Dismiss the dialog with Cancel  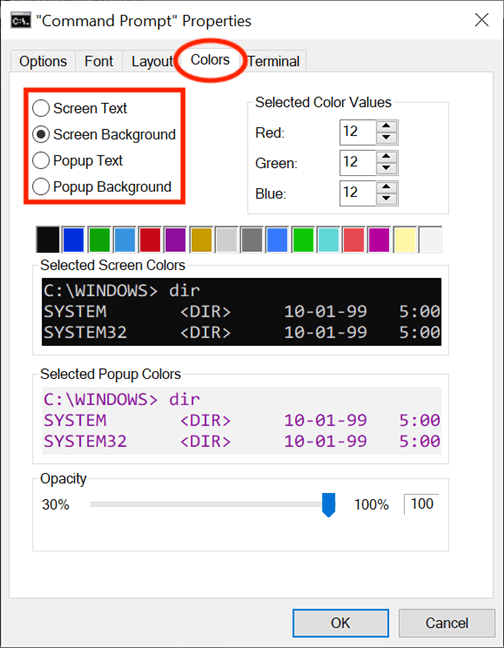click(447, 623)
